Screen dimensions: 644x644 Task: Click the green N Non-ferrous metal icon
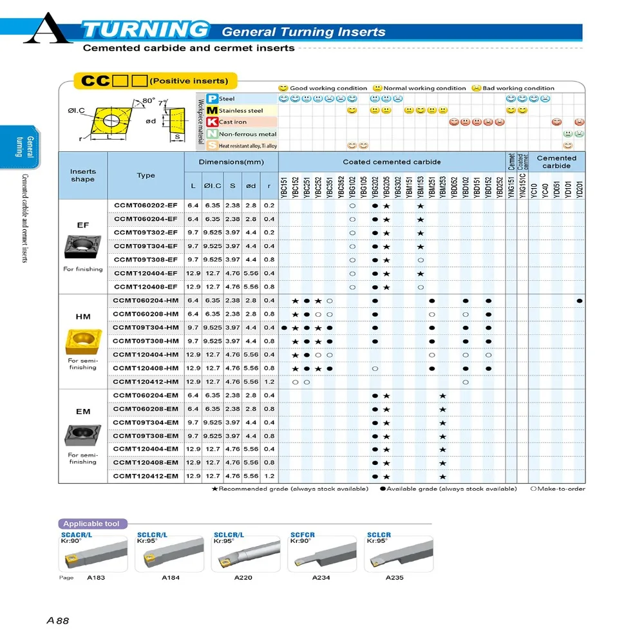pyautogui.click(x=212, y=134)
